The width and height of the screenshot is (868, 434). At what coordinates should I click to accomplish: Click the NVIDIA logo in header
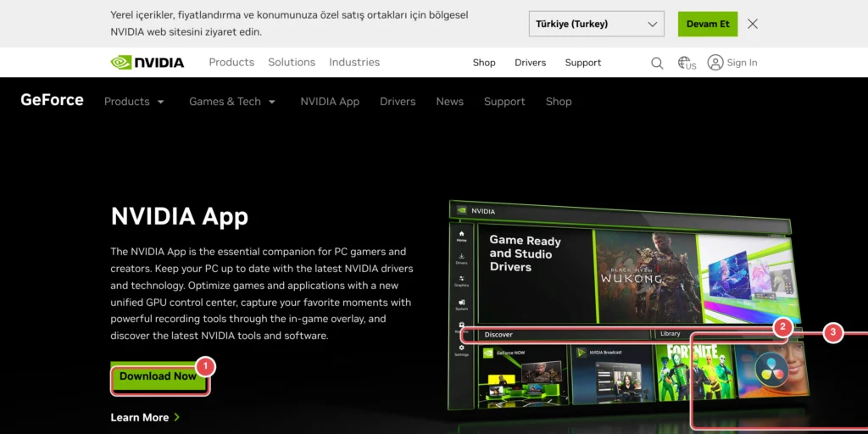tap(147, 63)
